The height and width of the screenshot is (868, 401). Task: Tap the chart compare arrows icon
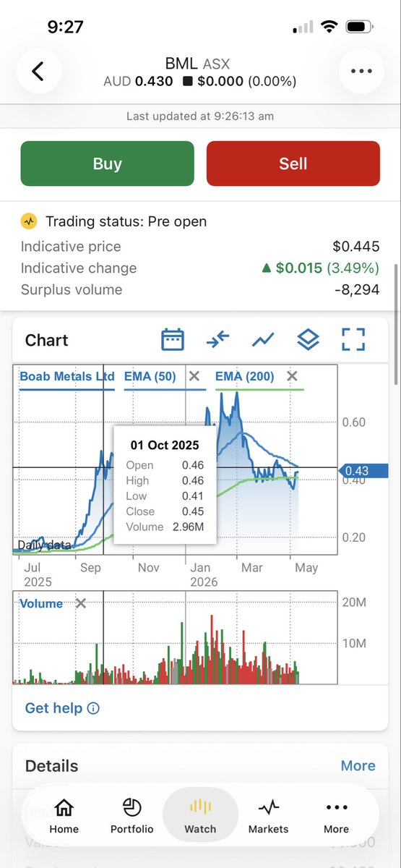click(217, 339)
